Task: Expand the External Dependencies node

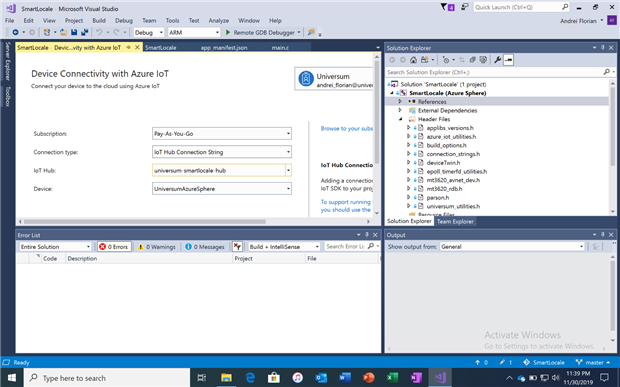Action: (x=400, y=110)
